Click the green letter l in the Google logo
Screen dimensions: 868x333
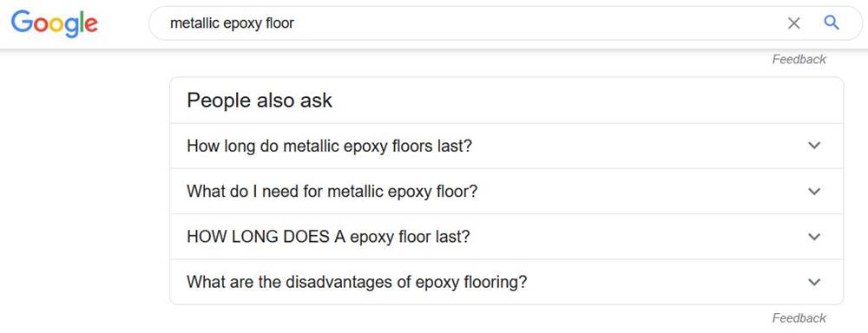click(x=81, y=22)
